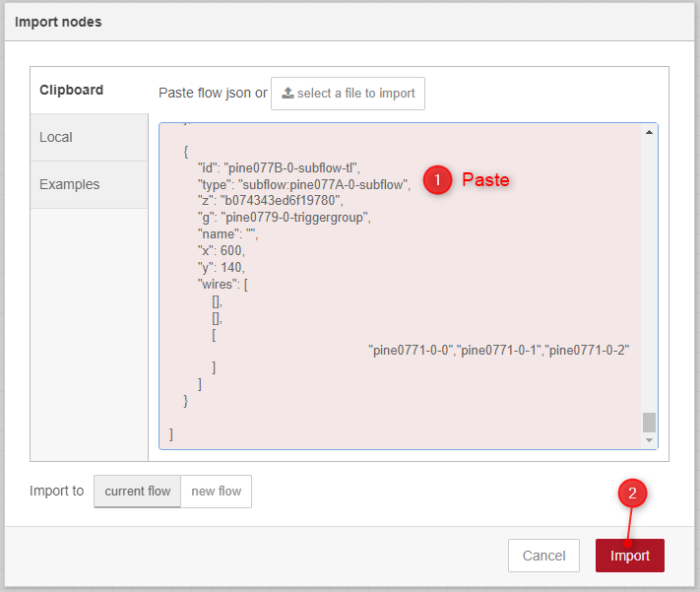Click inside the pasted flow JSON text area

tap(400, 286)
